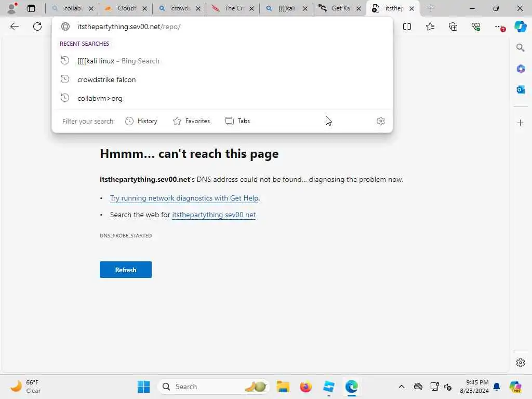Click itsthepartything sev00 net search link

click(214, 215)
